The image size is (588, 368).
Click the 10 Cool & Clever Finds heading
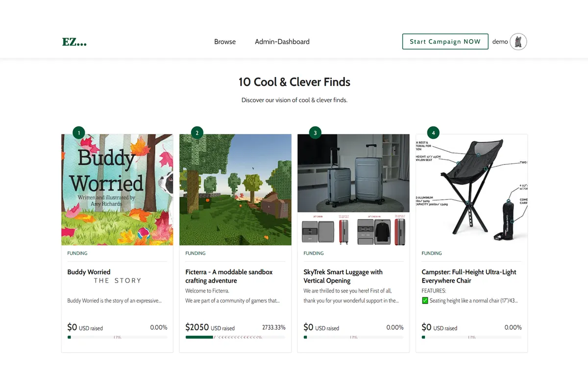(294, 82)
